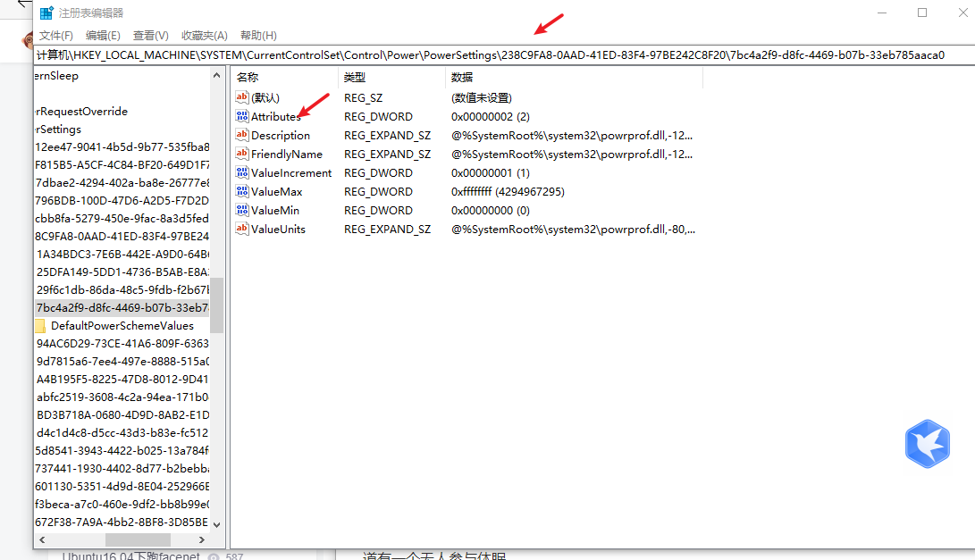Open the 帮助(H) menu
The width and height of the screenshot is (975, 560).
pyautogui.click(x=258, y=36)
